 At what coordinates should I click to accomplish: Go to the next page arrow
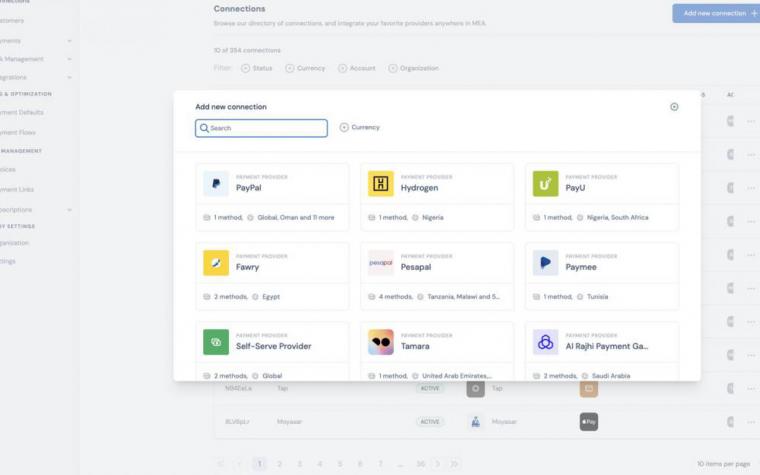(x=437, y=464)
